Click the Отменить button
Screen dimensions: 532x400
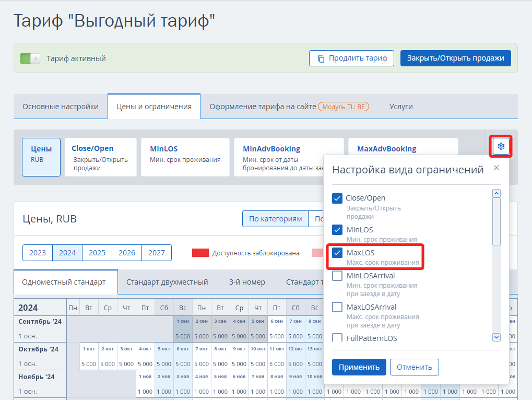pyautogui.click(x=414, y=367)
